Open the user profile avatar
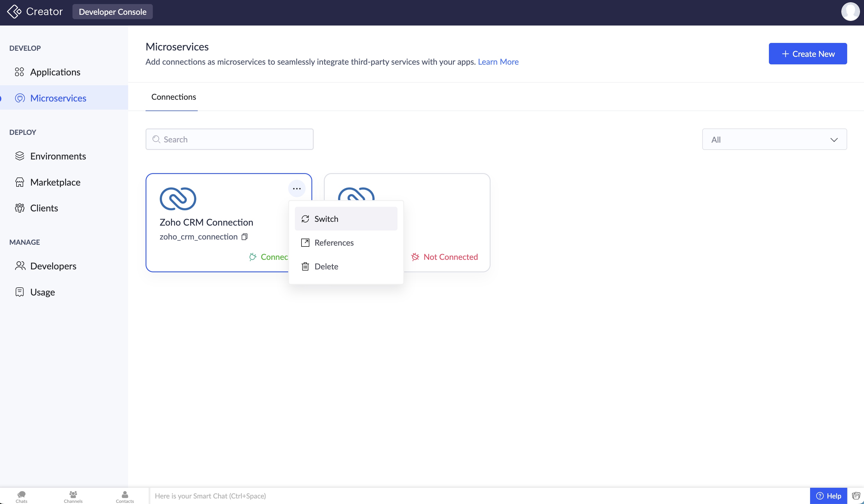The width and height of the screenshot is (864, 504). pyautogui.click(x=850, y=12)
